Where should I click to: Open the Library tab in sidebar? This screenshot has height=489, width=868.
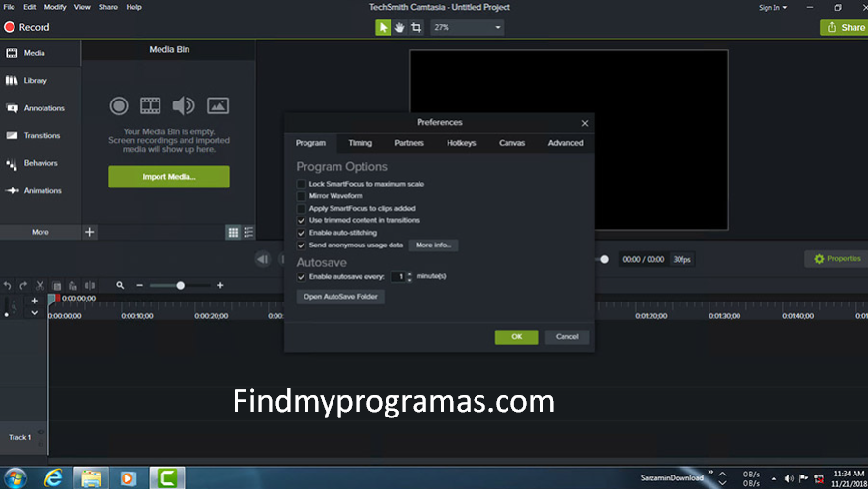(x=41, y=81)
